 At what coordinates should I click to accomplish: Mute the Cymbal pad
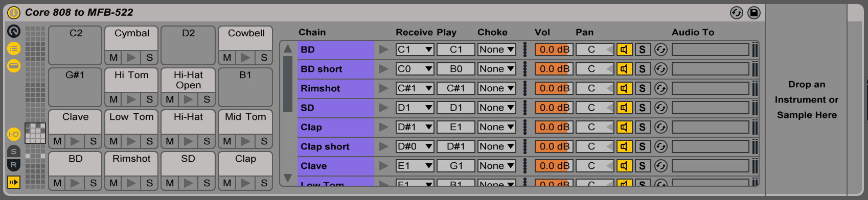pyautogui.click(x=113, y=58)
